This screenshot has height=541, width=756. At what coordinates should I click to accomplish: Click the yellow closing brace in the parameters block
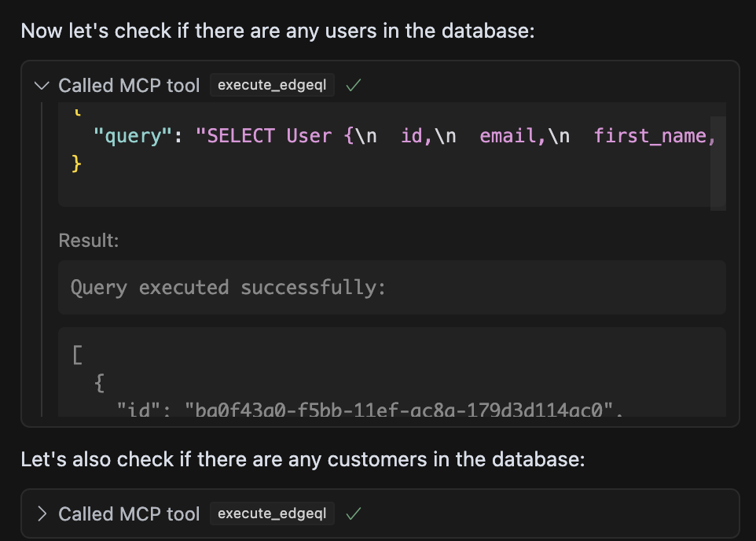(x=76, y=164)
